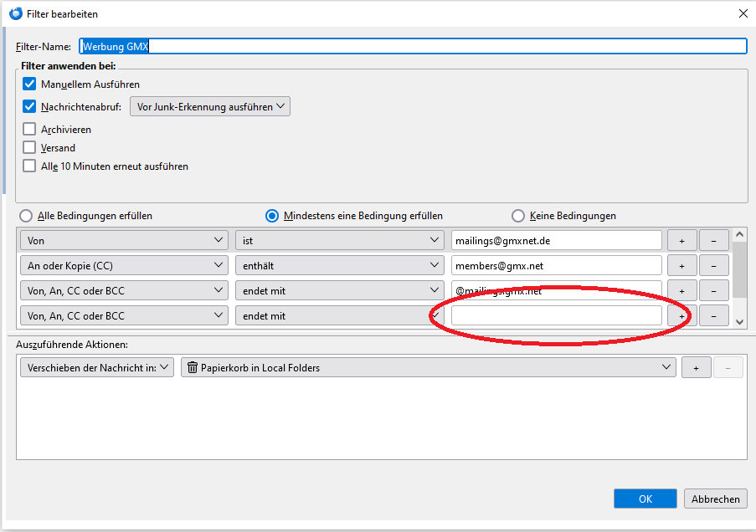Open 'Von, An, CC oder BCC' dropdown of empty-value row

coord(124,315)
